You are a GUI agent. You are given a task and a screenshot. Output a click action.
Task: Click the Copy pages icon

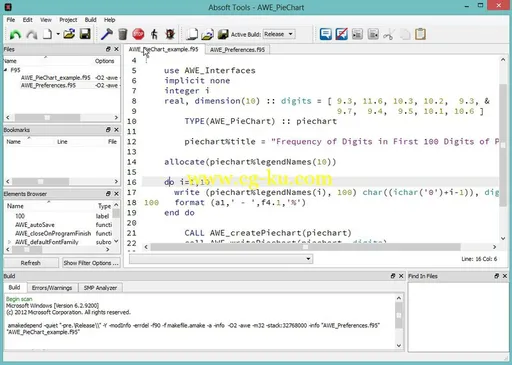point(405,34)
